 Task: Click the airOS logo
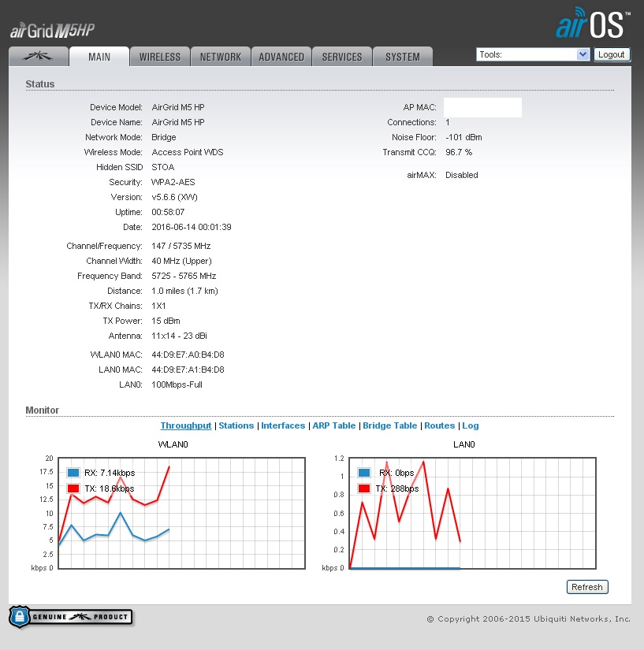[x=593, y=23]
